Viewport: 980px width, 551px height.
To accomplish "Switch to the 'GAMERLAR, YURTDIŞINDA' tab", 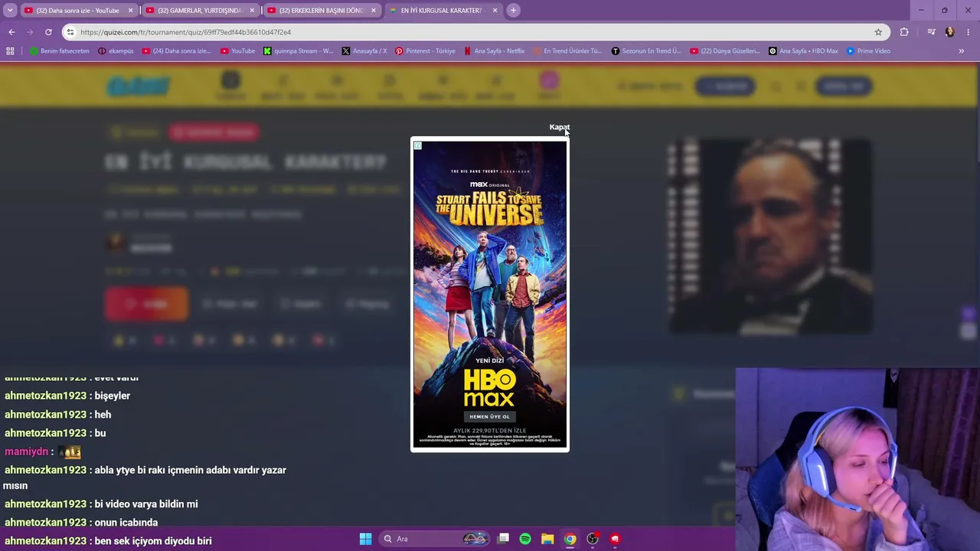I will click(x=201, y=11).
